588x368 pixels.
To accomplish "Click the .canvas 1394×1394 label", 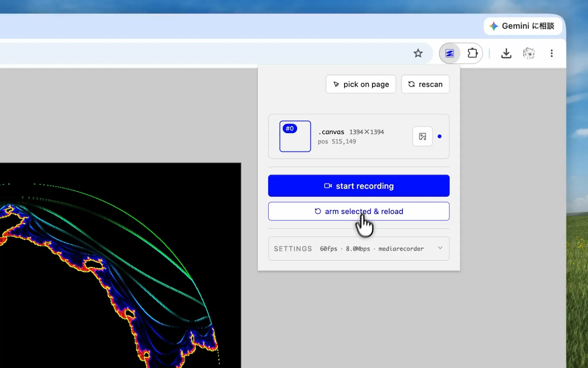I will point(351,132).
